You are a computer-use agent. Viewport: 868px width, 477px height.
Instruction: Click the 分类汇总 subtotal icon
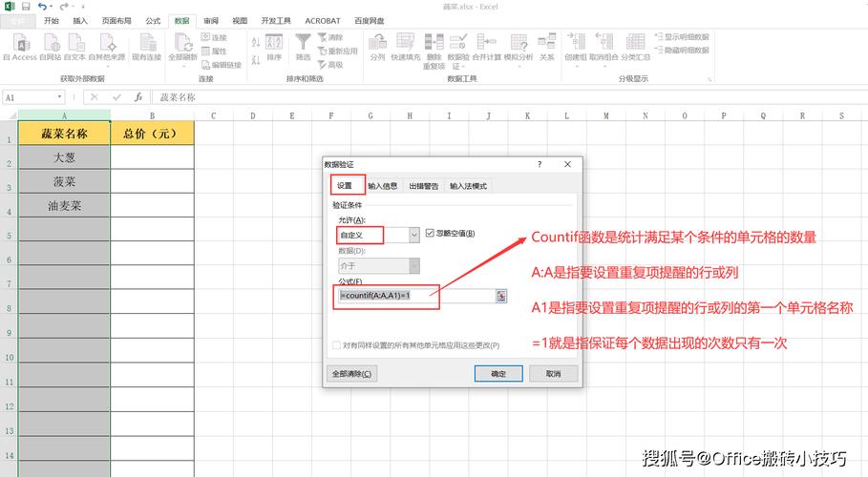click(x=635, y=43)
